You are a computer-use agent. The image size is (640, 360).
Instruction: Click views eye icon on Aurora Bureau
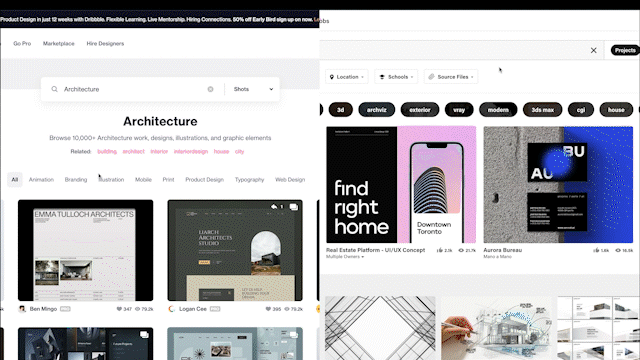click(x=618, y=250)
